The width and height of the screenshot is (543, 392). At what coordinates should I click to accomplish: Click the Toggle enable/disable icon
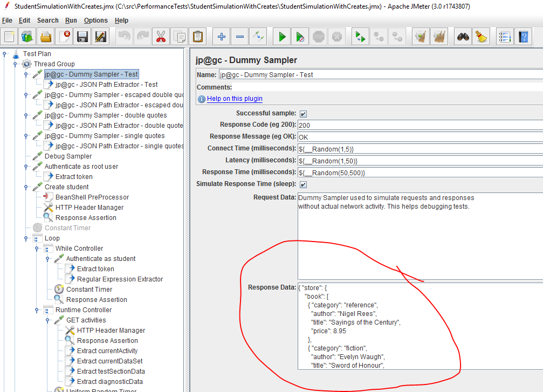(258, 36)
